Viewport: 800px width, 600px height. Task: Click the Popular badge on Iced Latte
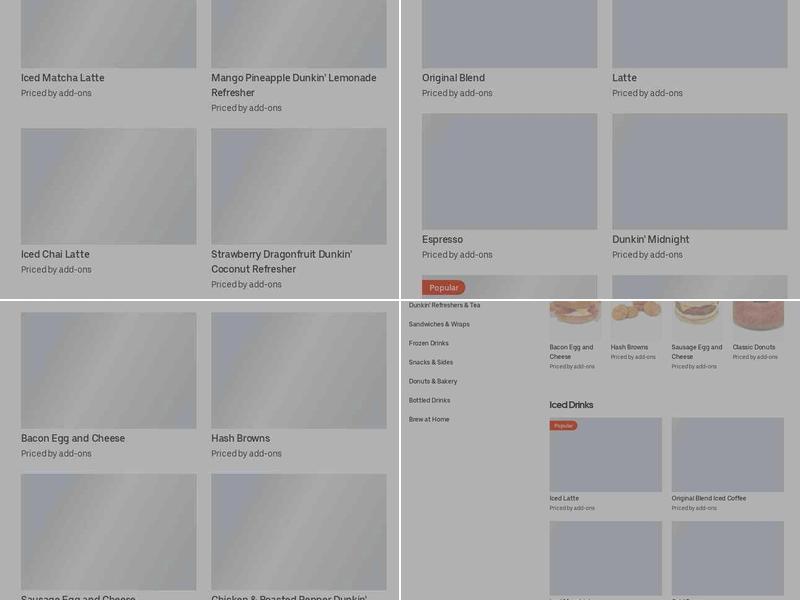[563, 426]
